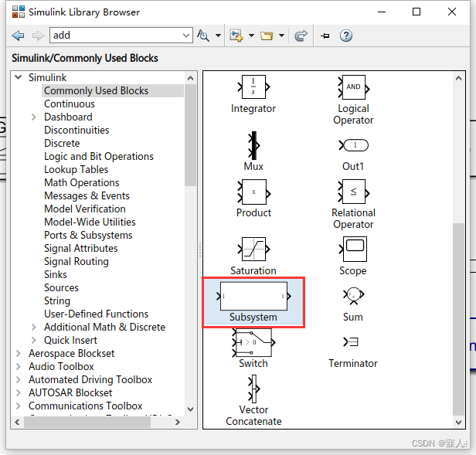Open Signal Attributes library
Image resolution: width=476 pixels, height=455 pixels.
click(80, 248)
